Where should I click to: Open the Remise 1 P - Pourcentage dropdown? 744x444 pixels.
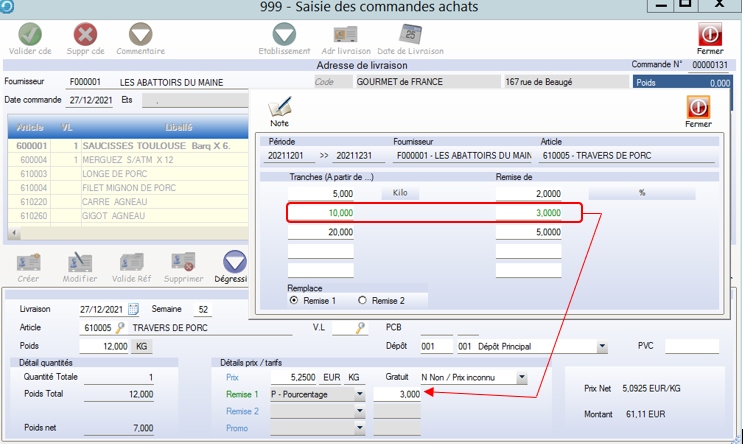pos(359,394)
